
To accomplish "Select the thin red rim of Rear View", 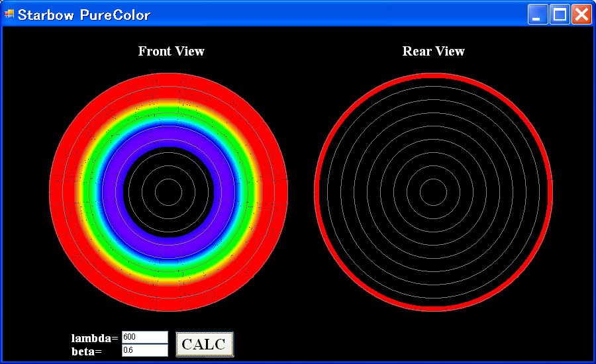I will point(433,75).
